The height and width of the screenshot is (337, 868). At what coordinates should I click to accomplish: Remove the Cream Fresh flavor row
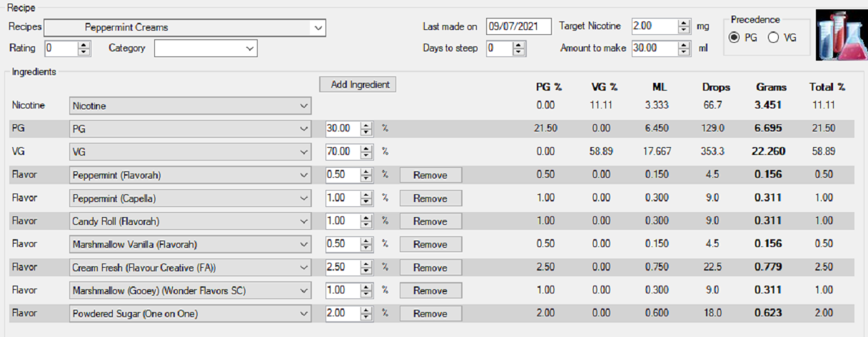click(430, 268)
